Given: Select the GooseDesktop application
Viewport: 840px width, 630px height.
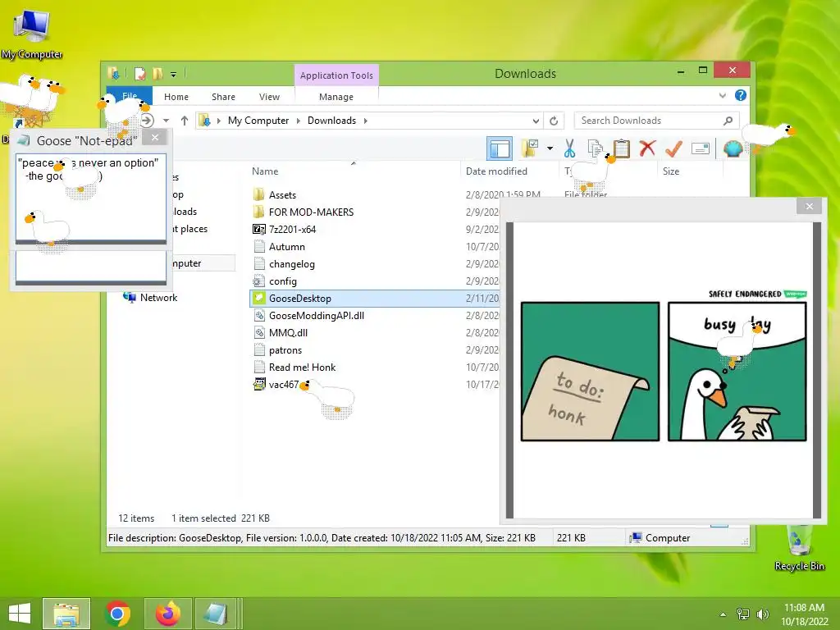Looking at the screenshot, I should pyautogui.click(x=300, y=299).
